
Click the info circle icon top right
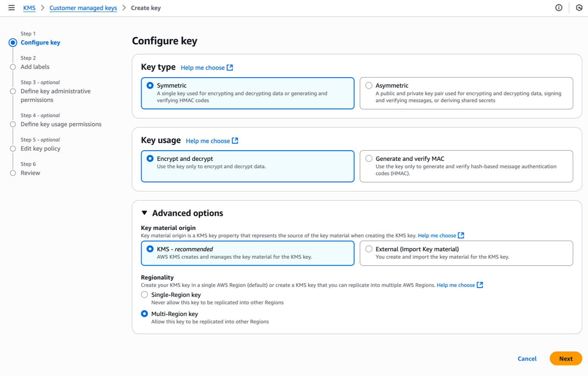point(559,8)
